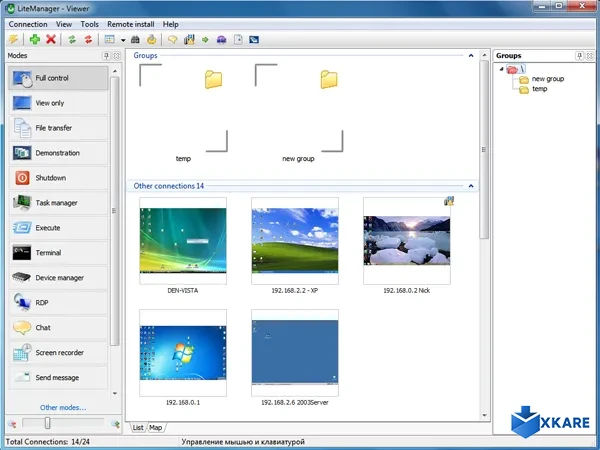Close the right Groups panel

[x=590, y=56]
